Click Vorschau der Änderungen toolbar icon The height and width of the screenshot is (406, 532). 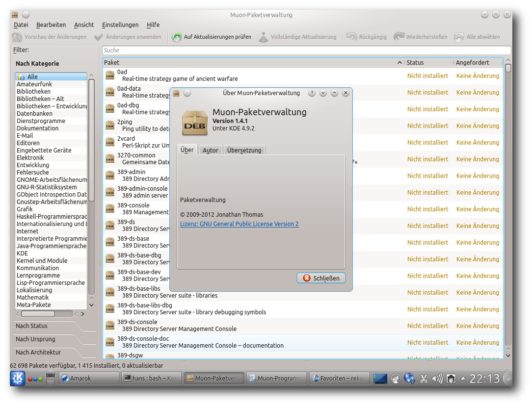tap(17, 37)
